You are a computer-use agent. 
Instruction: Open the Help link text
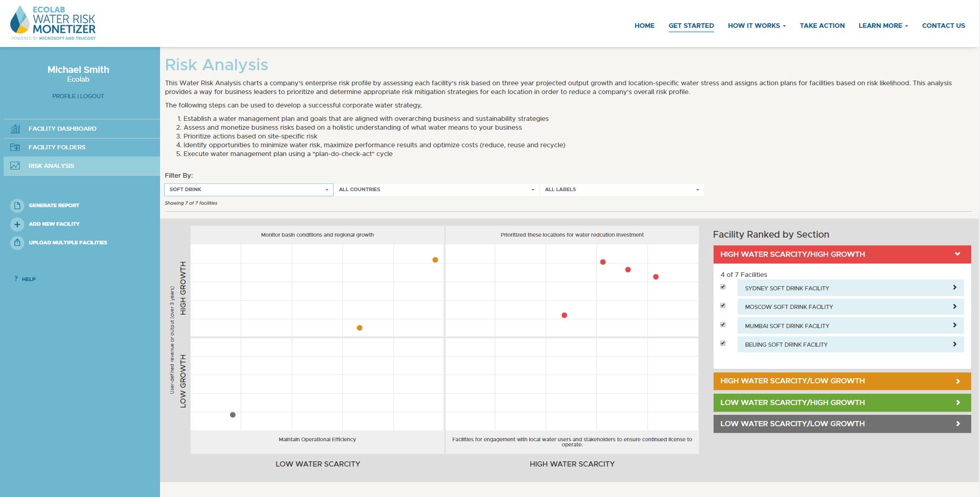tap(28, 279)
